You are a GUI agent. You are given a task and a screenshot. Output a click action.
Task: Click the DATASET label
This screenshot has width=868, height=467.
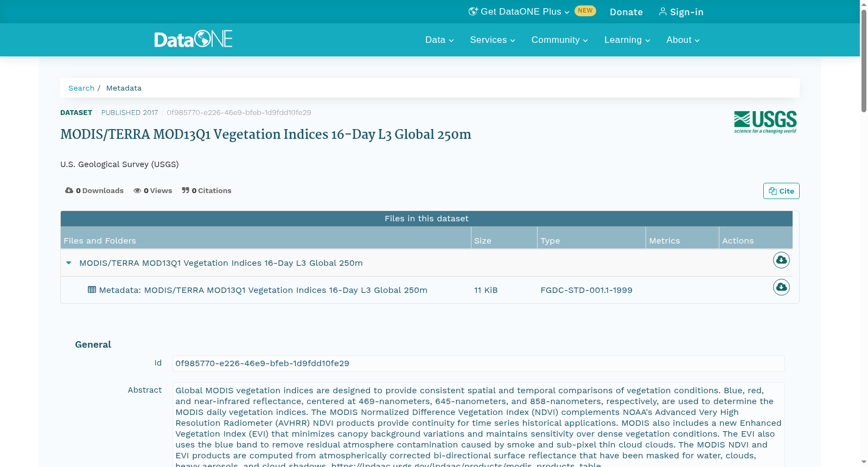click(x=76, y=113)
